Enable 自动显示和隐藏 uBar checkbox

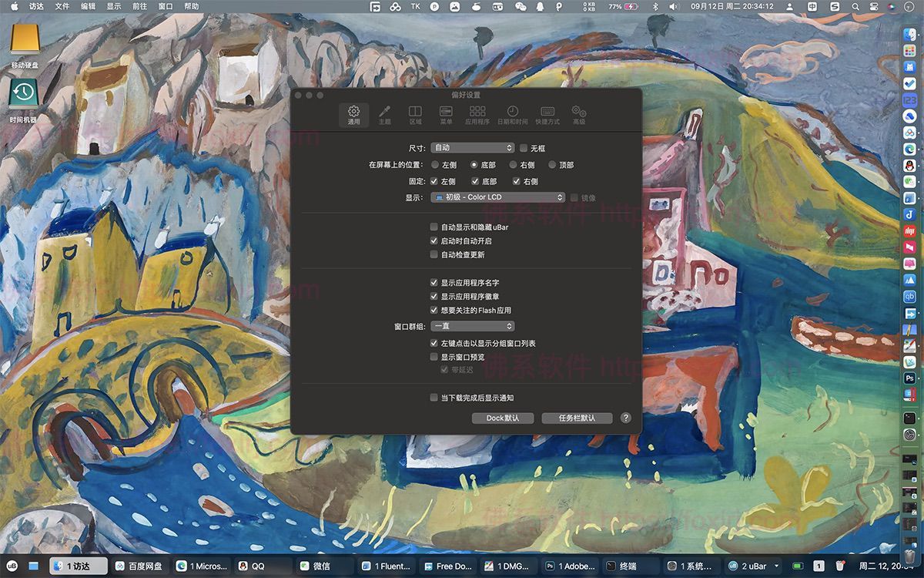(x=434, y=227)
